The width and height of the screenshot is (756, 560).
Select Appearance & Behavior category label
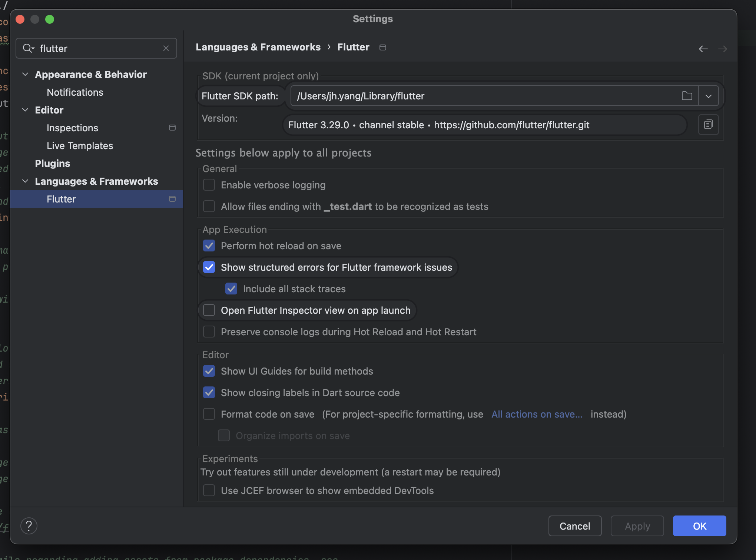[x=91, y=74]
